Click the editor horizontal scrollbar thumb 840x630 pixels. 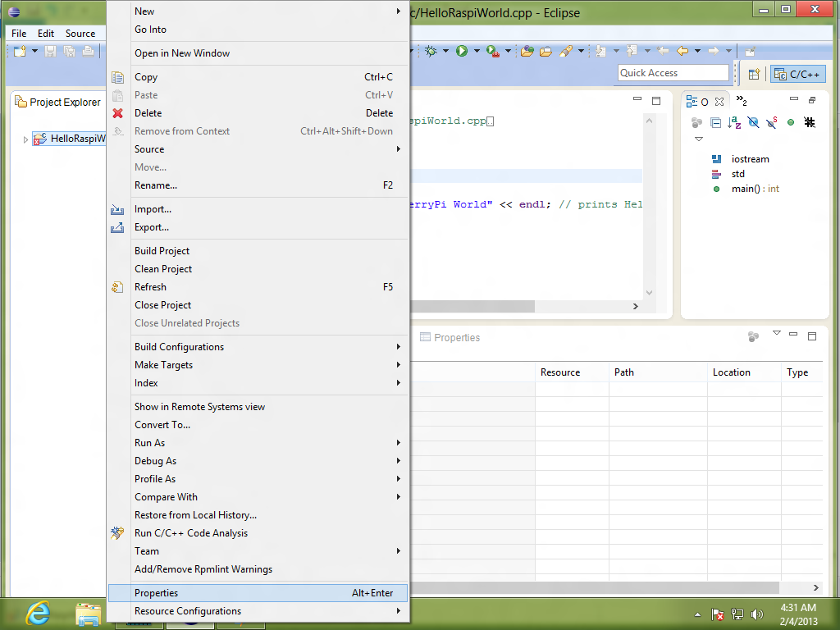pyautogui.click(x=472, y=307)
